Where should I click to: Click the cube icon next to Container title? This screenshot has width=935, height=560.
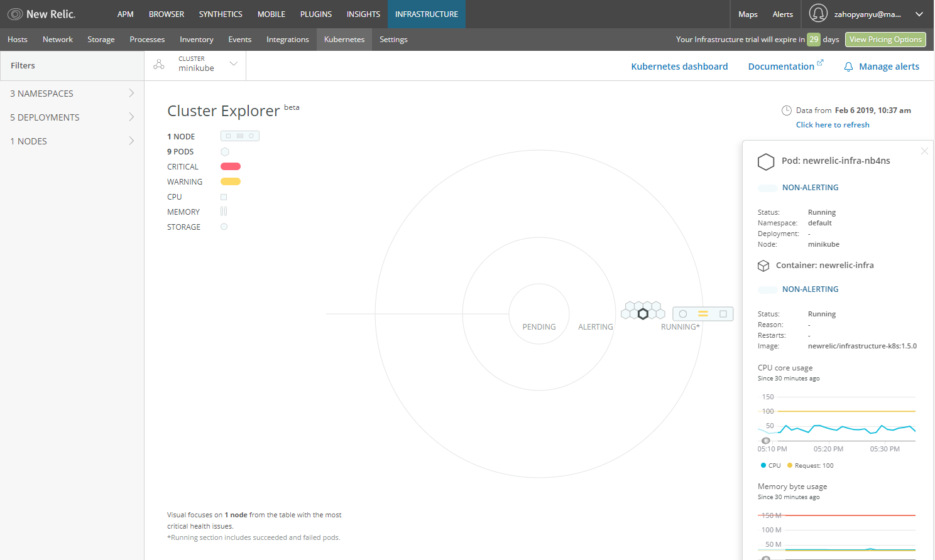pyautogui.click(x=763, y=266)
